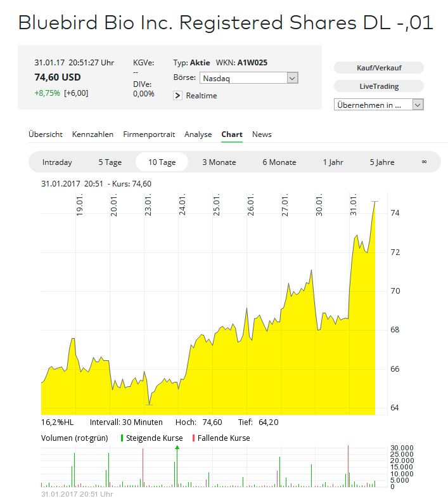The image size is (448, 503).
Task: Open the Analyse tab
Action: (x=198, y=134)
